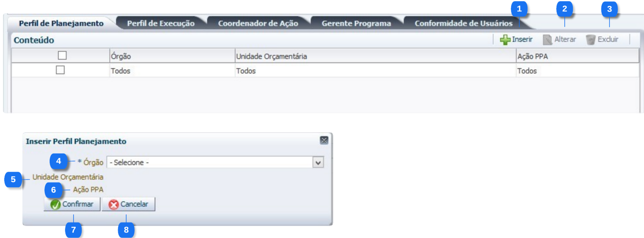Image resolution: width=644 pixels, height=238 pixels.
Task: Click the green plus Inserir icon
Action: point(505,39)
